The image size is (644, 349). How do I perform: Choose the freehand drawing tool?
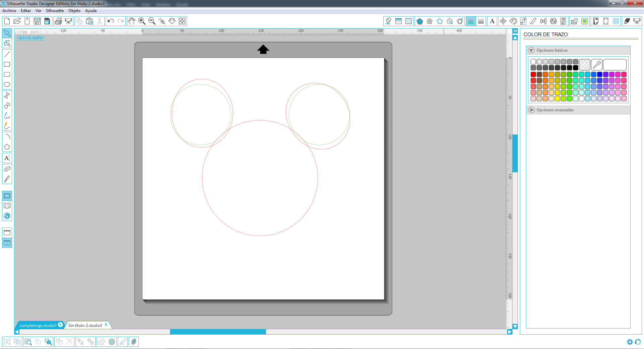(x=7, y=116)
